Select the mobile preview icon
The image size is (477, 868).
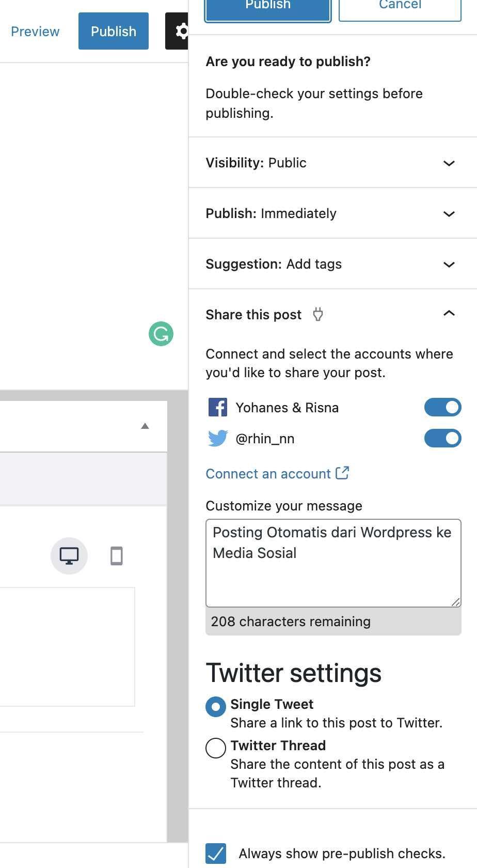(x=117, y=556)
